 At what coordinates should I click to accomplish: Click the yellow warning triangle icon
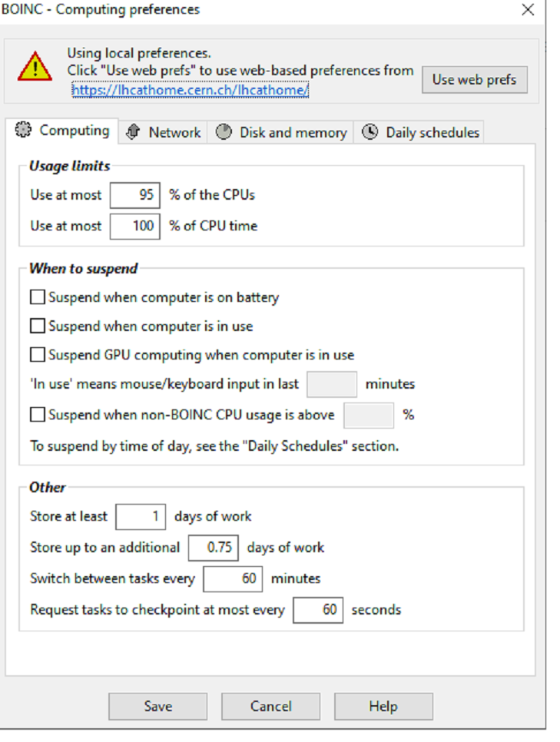tap(35, 67)
